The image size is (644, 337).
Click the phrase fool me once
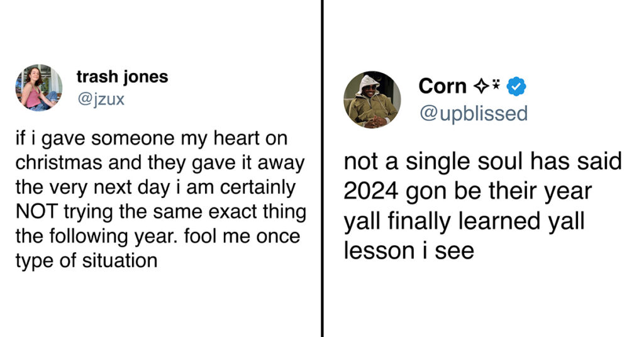tap(242, 236)
